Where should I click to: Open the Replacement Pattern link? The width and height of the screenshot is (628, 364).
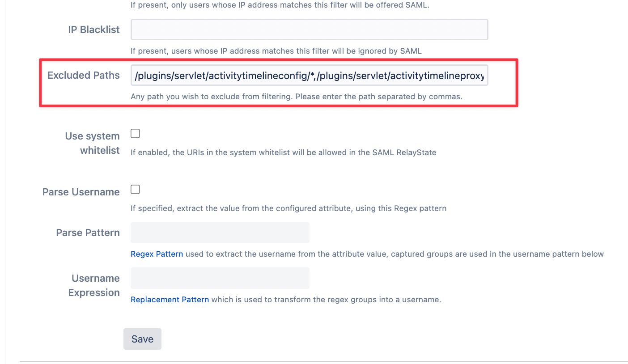click(x=170, y=300)
